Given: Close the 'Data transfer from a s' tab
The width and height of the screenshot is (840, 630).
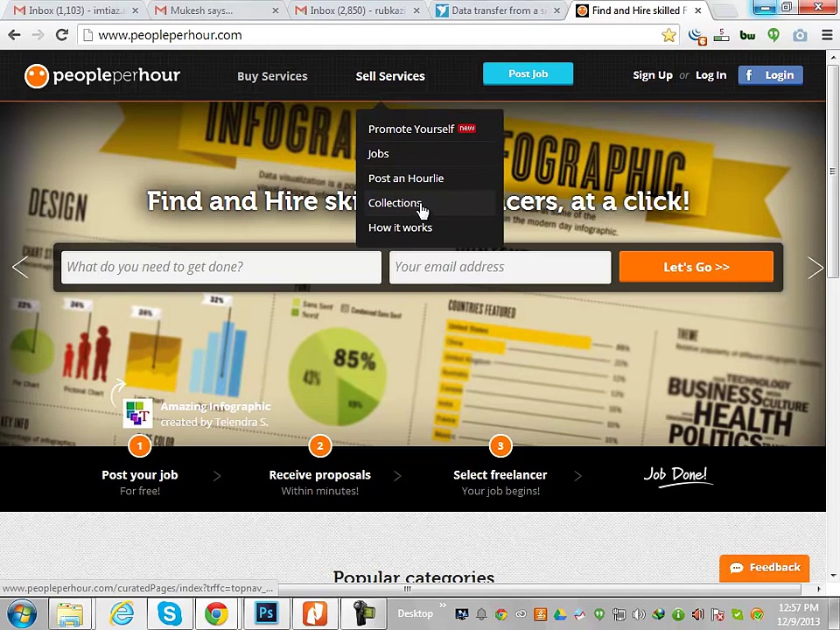Looking at the screenshot, I should point(556,10).
